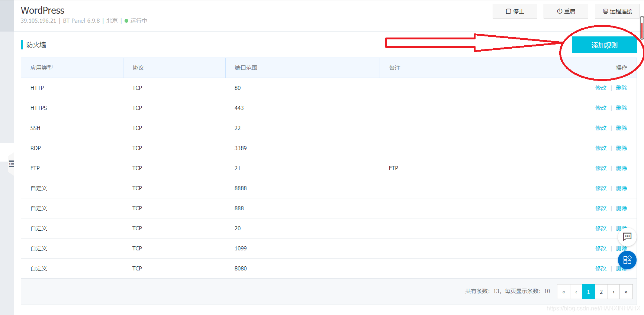The image size is (644, 315).
Task: Select pagination page 1
Action: click(588, 292)
